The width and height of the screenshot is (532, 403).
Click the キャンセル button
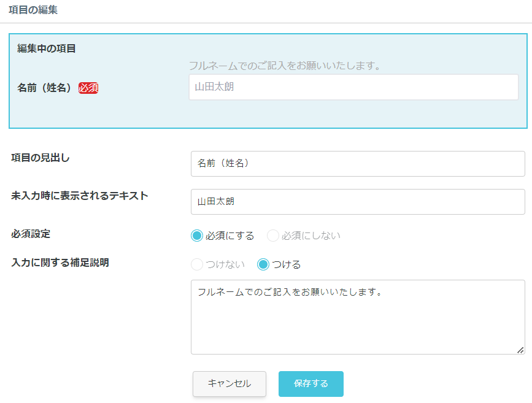(x=229, y=383)
